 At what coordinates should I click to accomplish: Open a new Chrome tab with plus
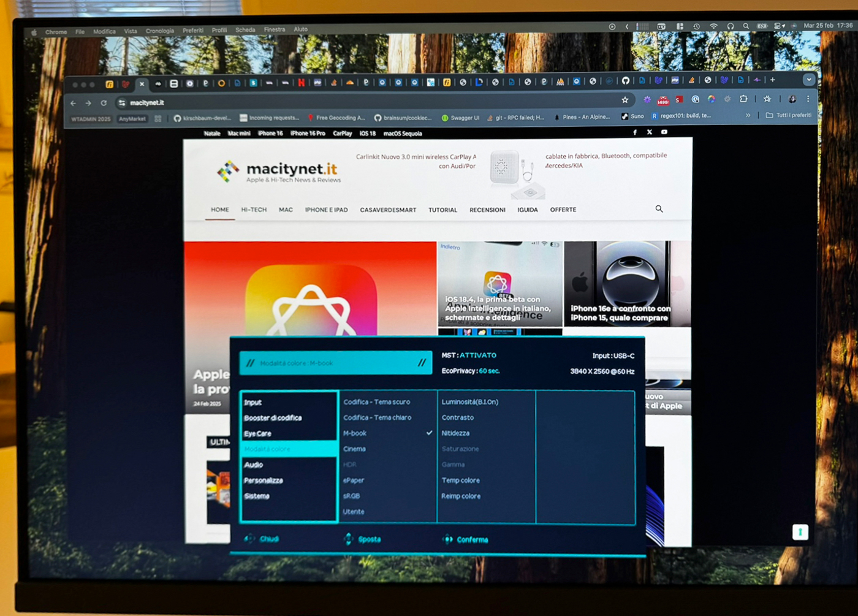point(772,80)
